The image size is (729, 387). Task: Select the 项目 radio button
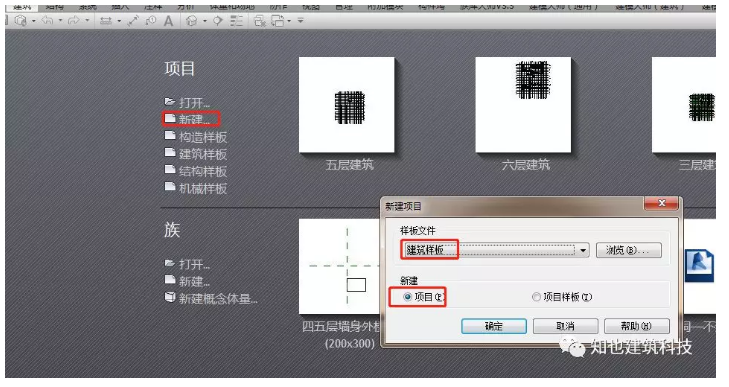pyautogui.click(x=407, y=297)
